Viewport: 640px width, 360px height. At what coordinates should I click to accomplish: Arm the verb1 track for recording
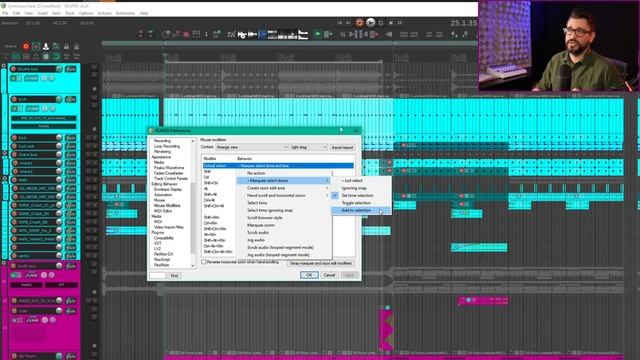coord(15,256)
